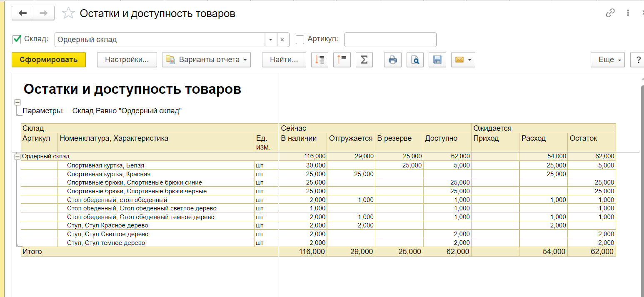Add report to favorites with star icon
The image size is (644, 297).
click(x=67, y=13)
